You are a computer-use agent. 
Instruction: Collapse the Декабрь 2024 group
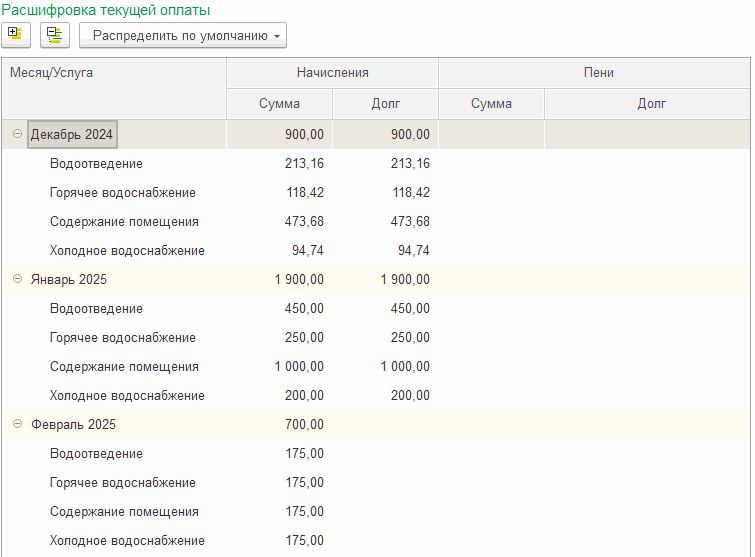pos(17,134)
